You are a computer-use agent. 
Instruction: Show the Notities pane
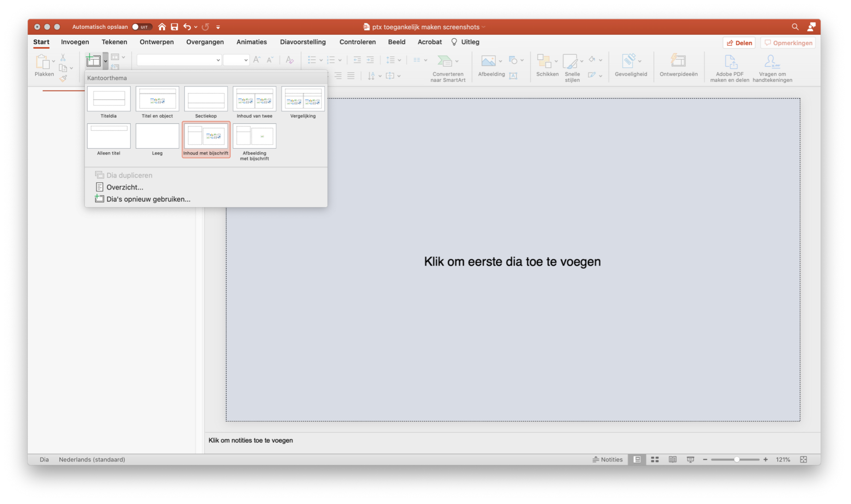pos(607,459)
